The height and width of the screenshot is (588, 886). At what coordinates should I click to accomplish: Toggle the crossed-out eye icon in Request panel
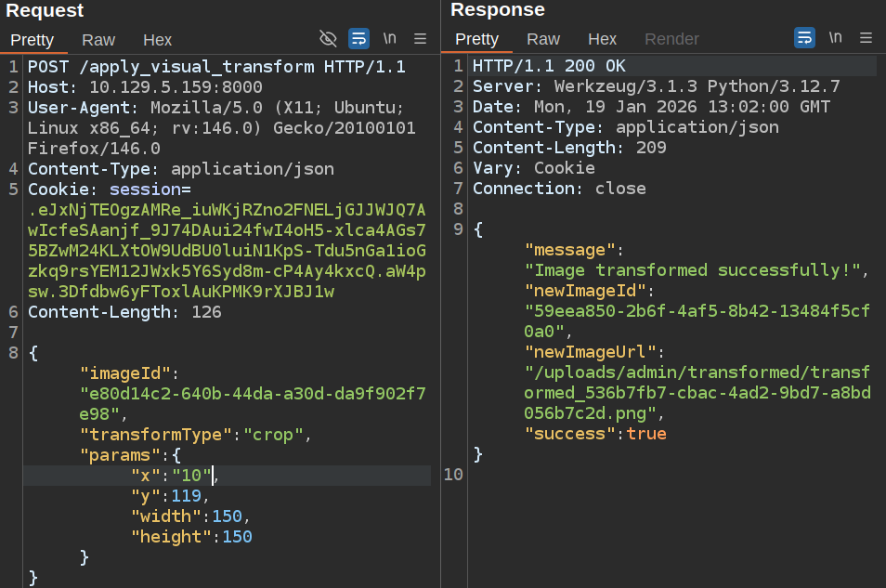[328, 38]
